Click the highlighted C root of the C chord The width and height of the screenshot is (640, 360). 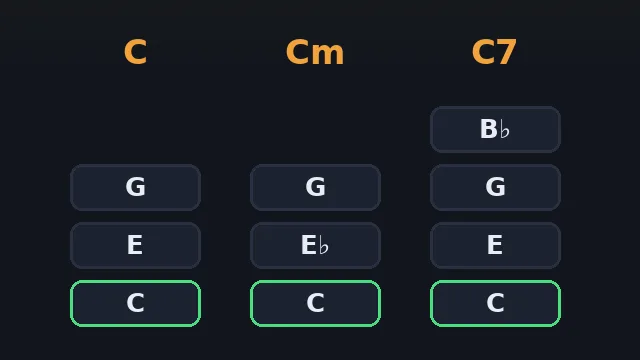(136, 303)
